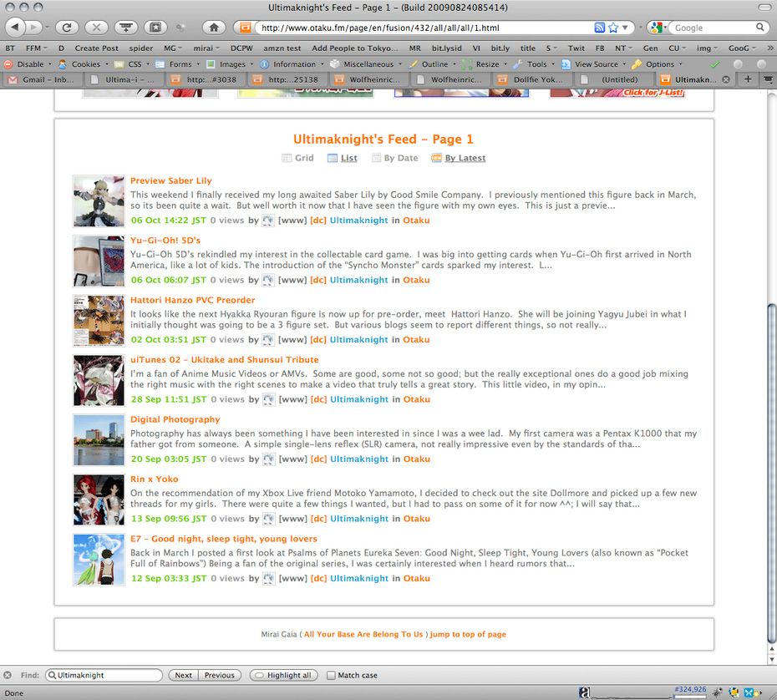This screenshot has height=700, width=777.
Task: Expand the Cookies dropdown in developer toolbar
Action: click(85, 63)
